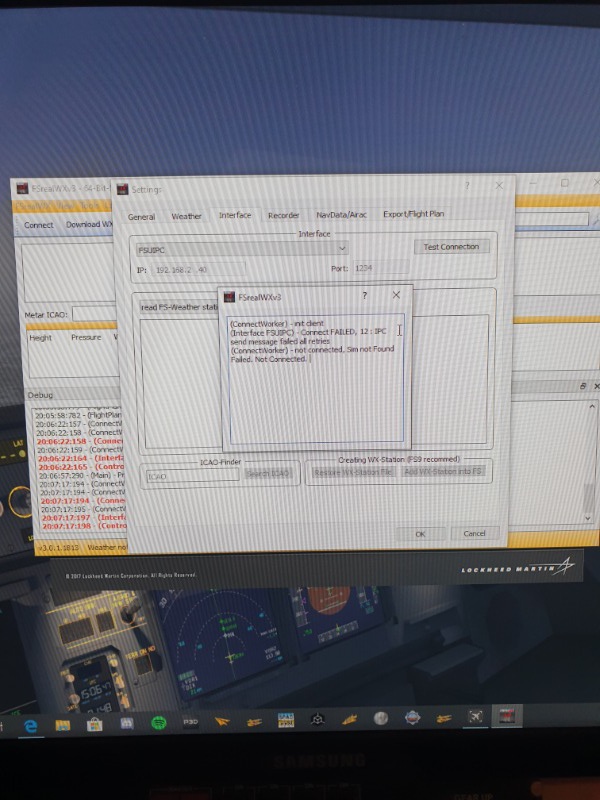Viewport: 600px width, 800px height.
Task: Click Download WX in main window toolbar
Action: (x=89, y=224)
